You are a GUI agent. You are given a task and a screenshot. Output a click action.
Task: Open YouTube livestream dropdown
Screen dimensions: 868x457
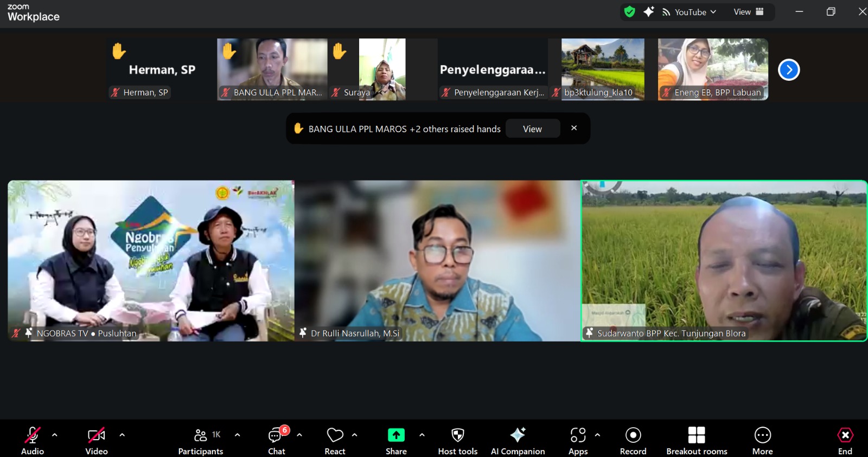(690, 12)
